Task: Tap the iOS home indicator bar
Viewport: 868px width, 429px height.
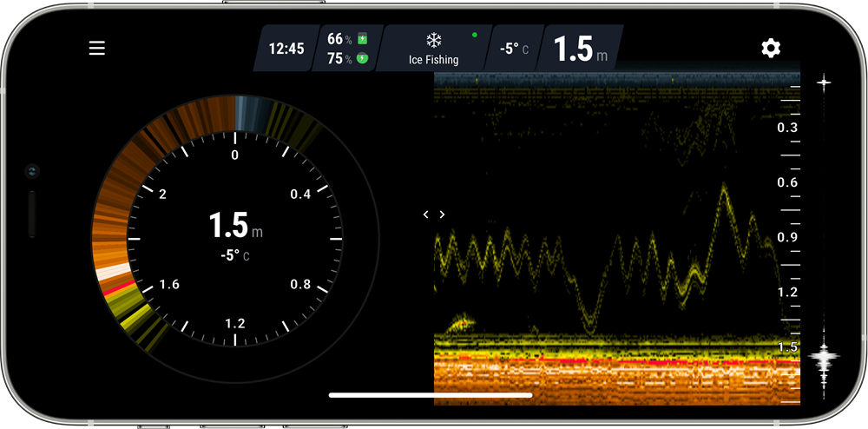Action: [431, 395]
